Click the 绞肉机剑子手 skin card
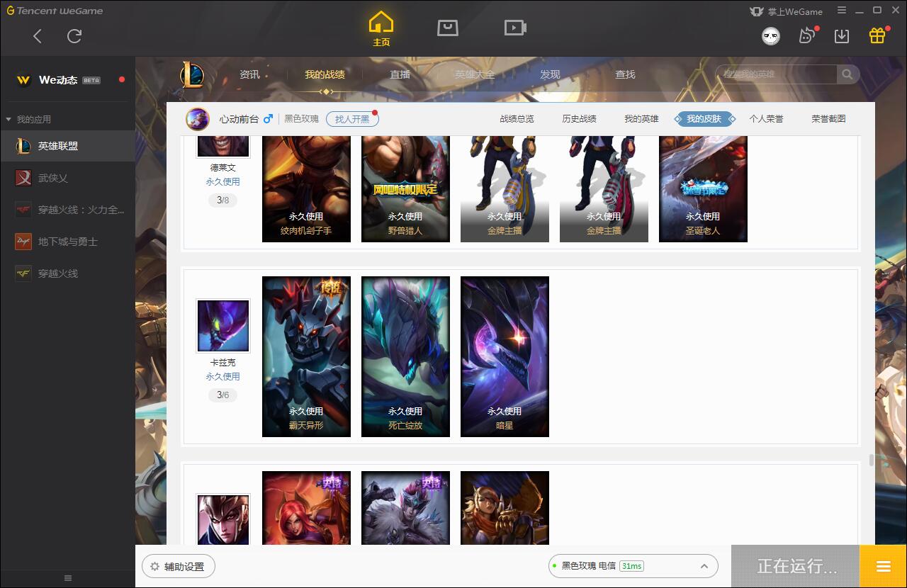The image size is (907, 588). [306, 189]
